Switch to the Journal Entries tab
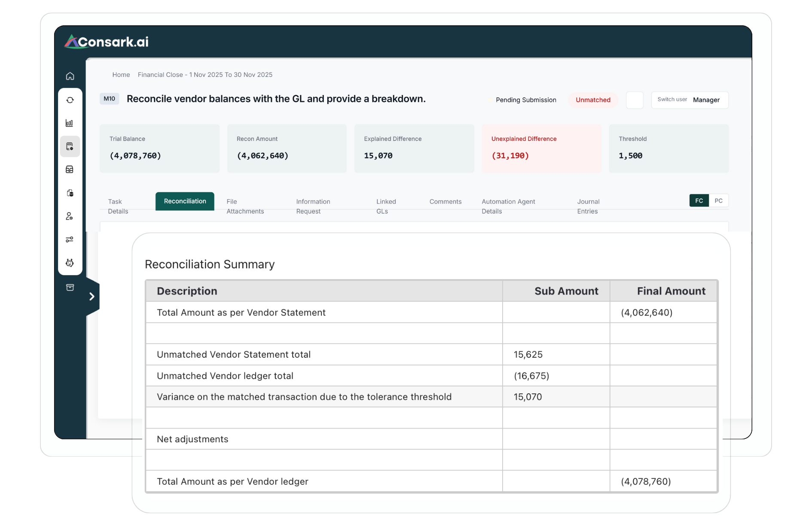Viewport: 812px width, 526px height. (x=588, y=206)
